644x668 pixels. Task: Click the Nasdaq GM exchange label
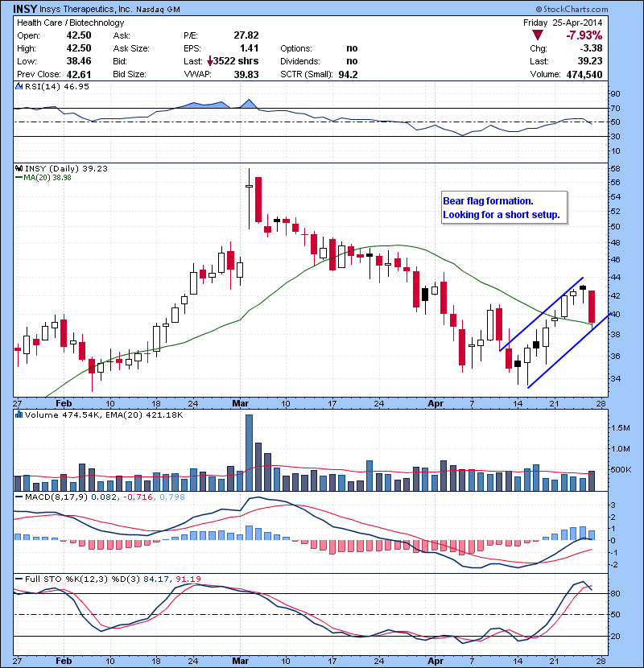click(x=158, y=10)
